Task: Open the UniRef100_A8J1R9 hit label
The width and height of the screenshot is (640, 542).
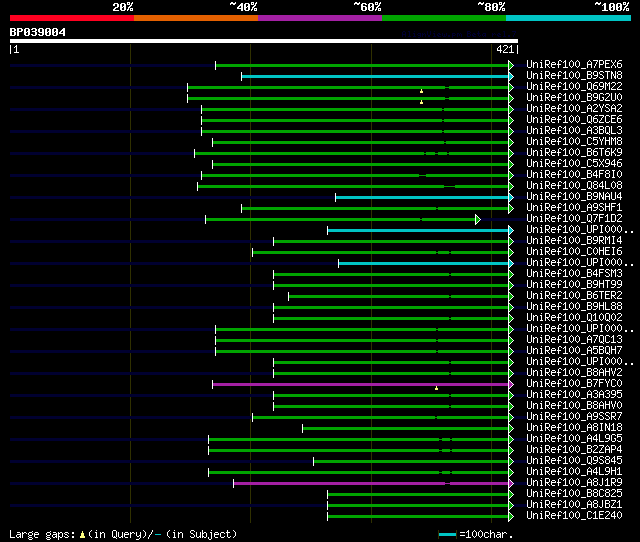Action: (574, 483)
